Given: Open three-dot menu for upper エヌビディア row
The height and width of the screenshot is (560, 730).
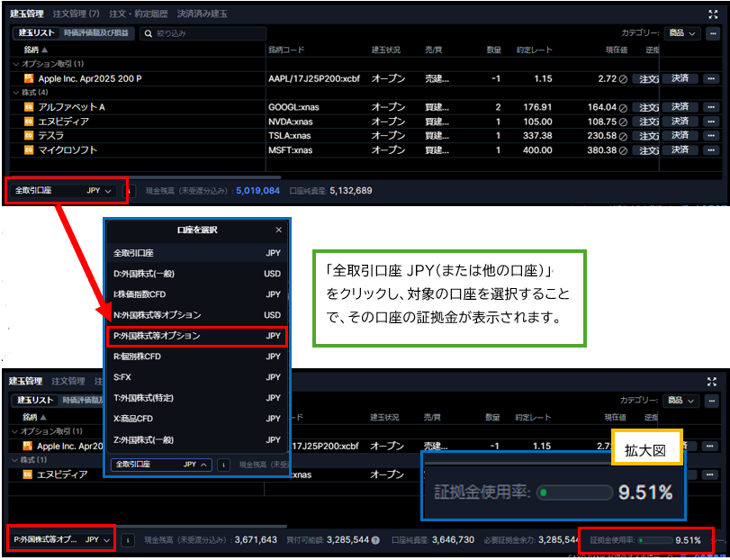Looking at the screenshot, I should [x=710, y=122].
